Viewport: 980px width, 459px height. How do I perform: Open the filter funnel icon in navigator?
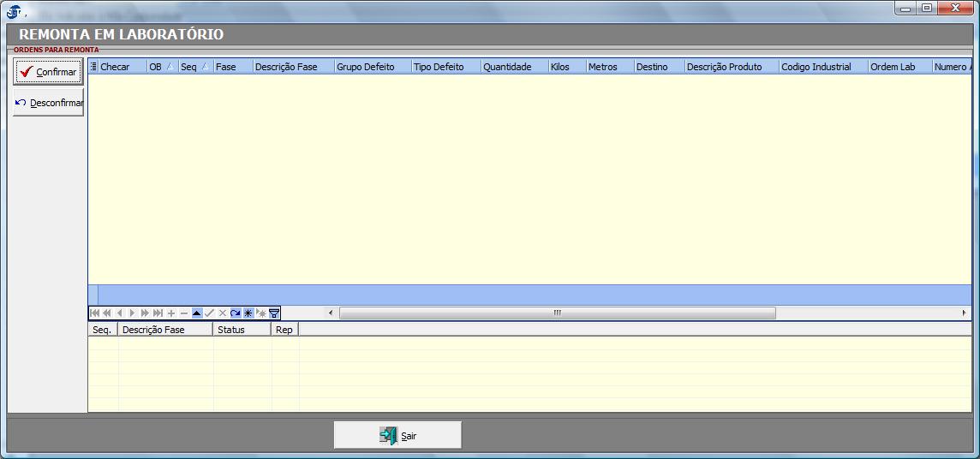pos(274,313)
